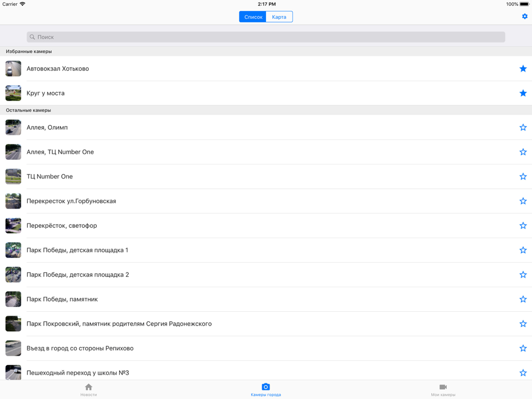The width and height of the screenshot is (532, 399).
Task: Star the ТЦ Number One camera
Action: pos(523,177)
